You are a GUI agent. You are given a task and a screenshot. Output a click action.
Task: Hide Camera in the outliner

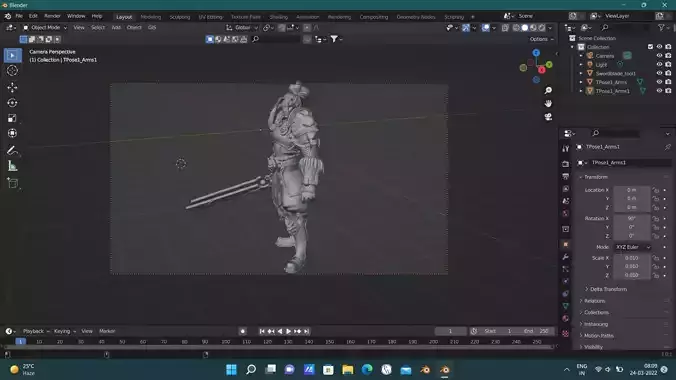coord(659,56)
